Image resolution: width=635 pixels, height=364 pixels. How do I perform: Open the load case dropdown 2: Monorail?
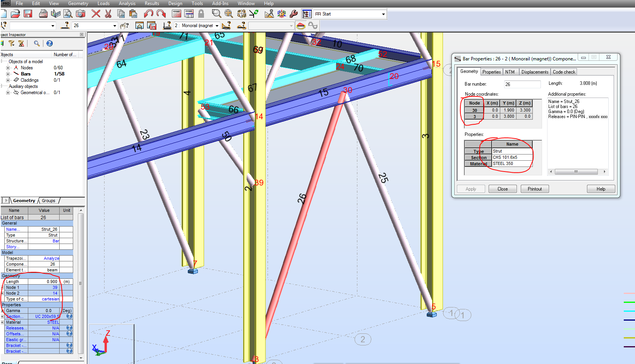217,26
